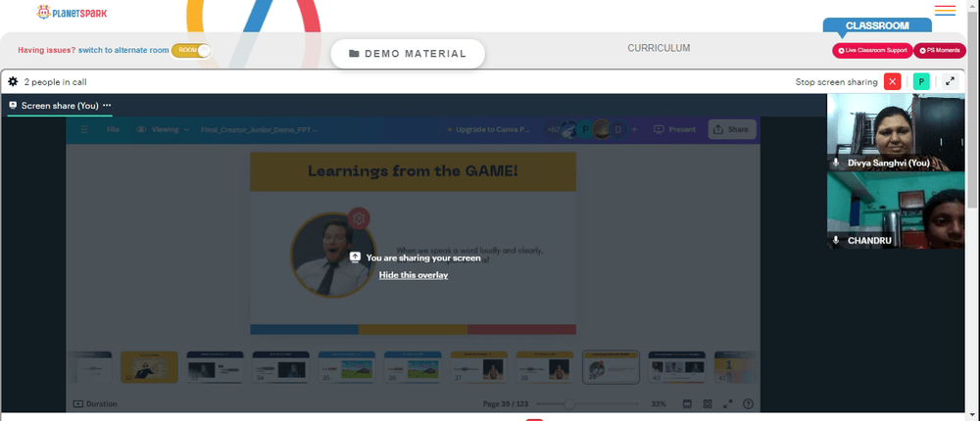The image size is (980, 421).
Task: Open the Canva File menu
Action: click(x=113, y=129)
